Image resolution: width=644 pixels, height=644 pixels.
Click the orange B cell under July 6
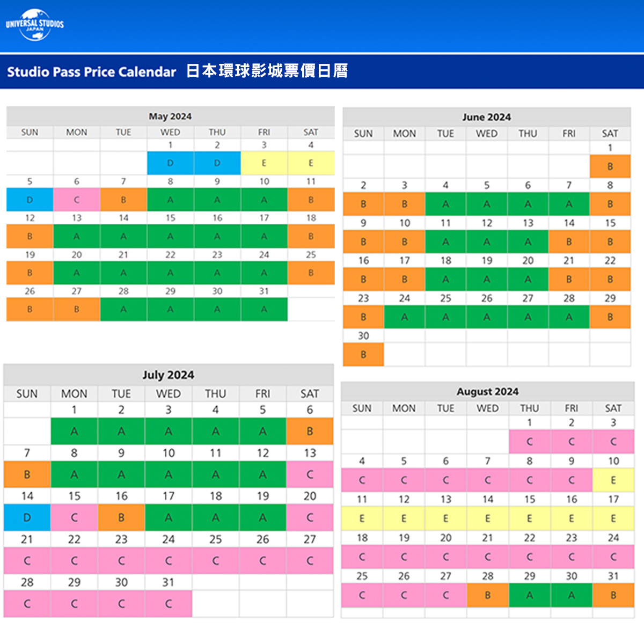point(310,431)
